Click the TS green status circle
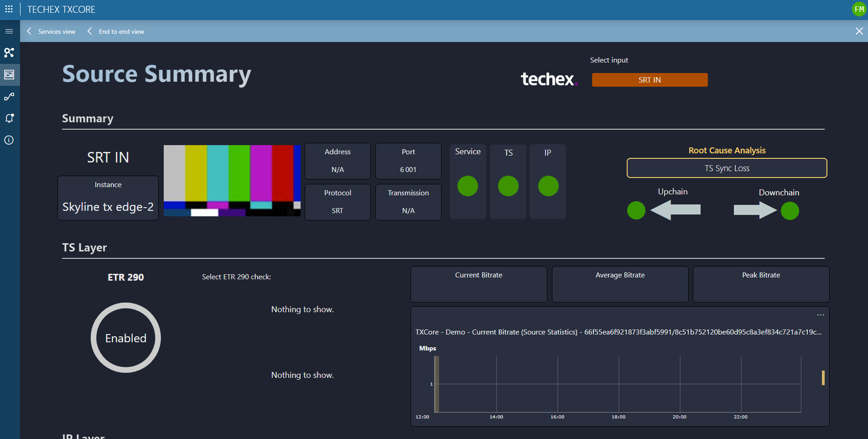Screen dimensions: 868x439 pos(508,186)
